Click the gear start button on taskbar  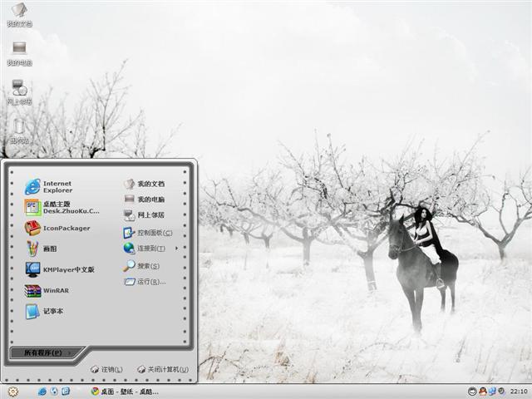pos(13,392)
